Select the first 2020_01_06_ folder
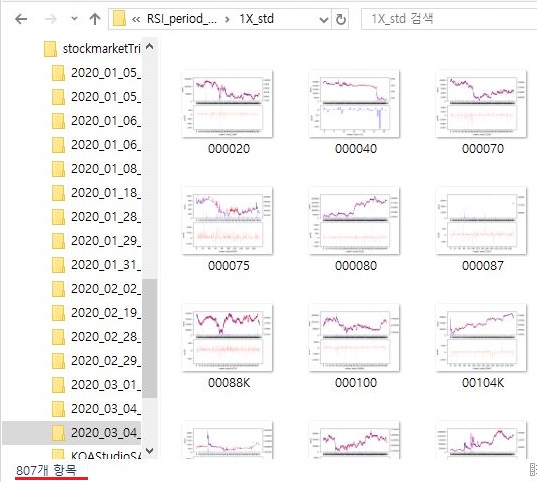The height and width of the screenshot is (482, 537). tap(106, 121)
